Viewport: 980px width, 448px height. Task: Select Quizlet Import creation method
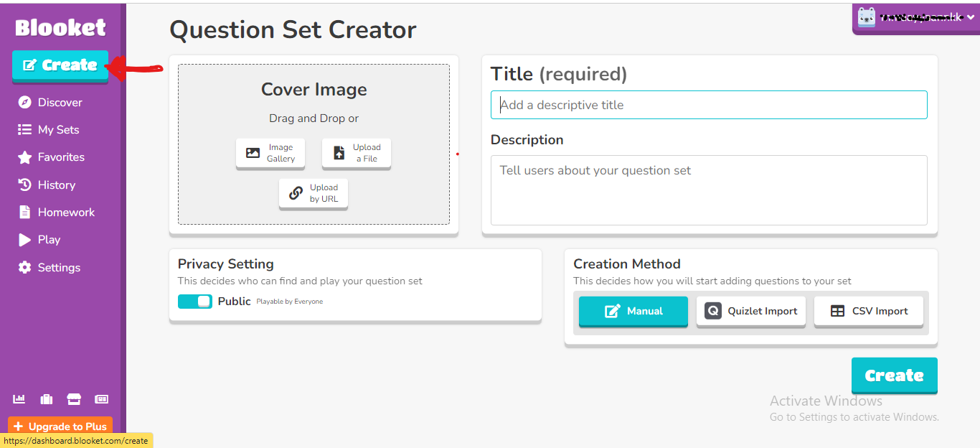tap(751, 311)
